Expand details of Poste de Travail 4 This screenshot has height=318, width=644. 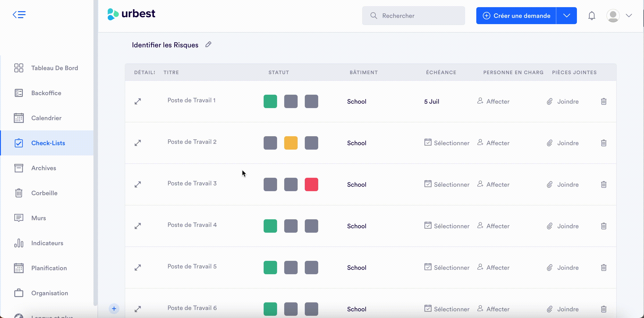pos(138,226)
